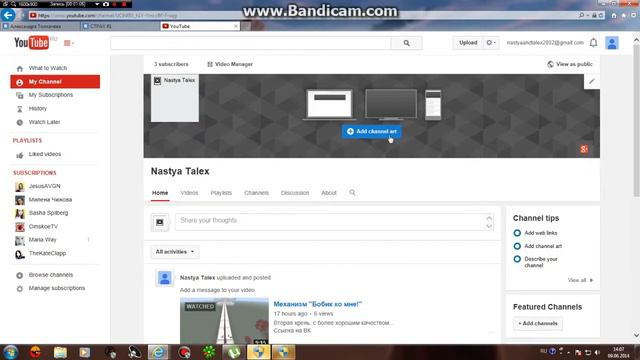Open History in sidebar
Image resolution: width=640 pixels, height=360 pixels.
click(x=38, y=109)
